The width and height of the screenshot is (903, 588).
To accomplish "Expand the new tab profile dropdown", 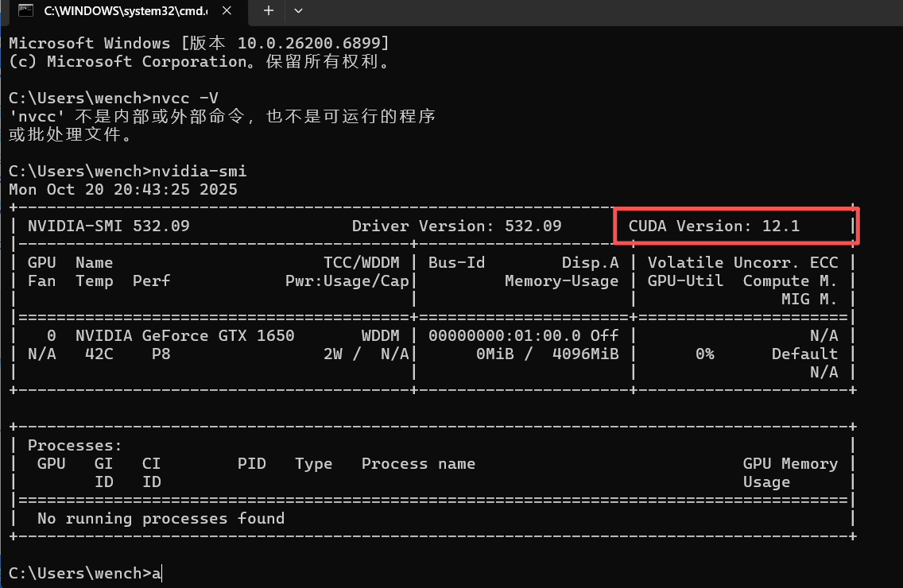I will 299,11.
